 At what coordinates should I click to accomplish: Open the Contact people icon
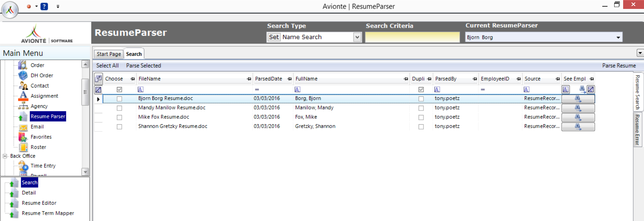[x=23, y=86]
